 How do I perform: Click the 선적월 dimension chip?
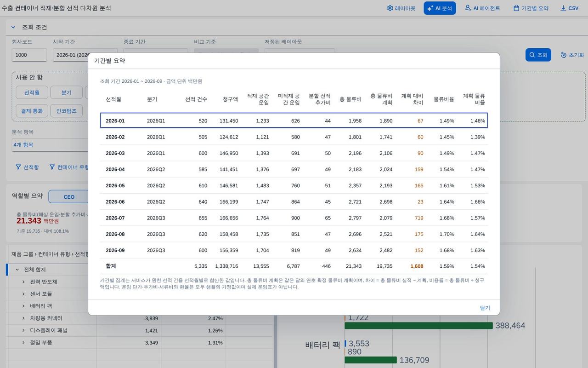pyautogui.click(x=32, y=92)
